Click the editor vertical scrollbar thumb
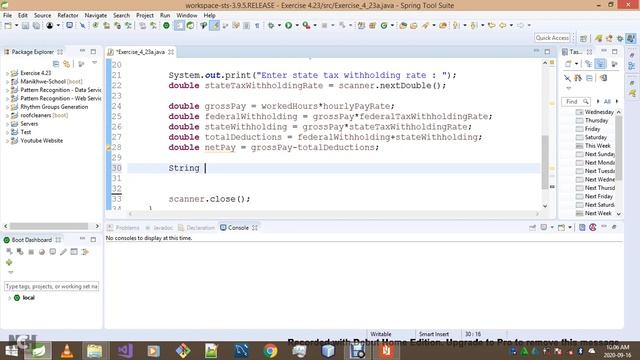Screen dimensions: 640x360 [x=545, y=162]
